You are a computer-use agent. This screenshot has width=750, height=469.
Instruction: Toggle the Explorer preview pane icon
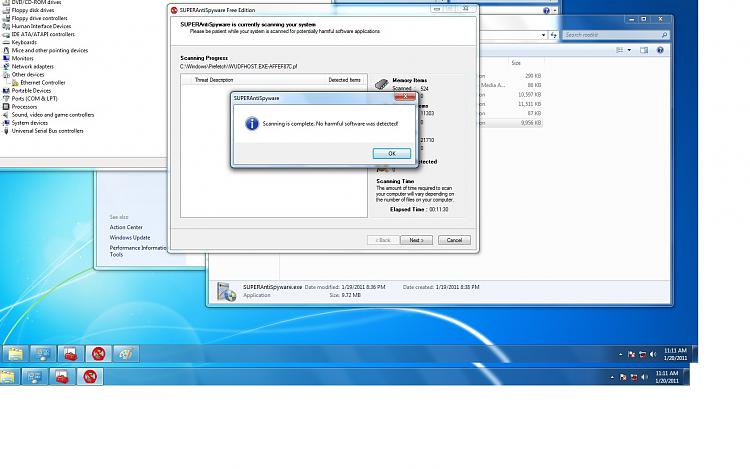(x=644, y=50)
